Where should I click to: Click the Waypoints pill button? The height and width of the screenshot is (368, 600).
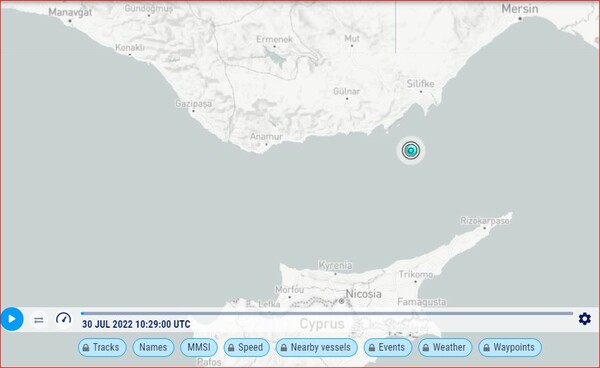(510, 347)
